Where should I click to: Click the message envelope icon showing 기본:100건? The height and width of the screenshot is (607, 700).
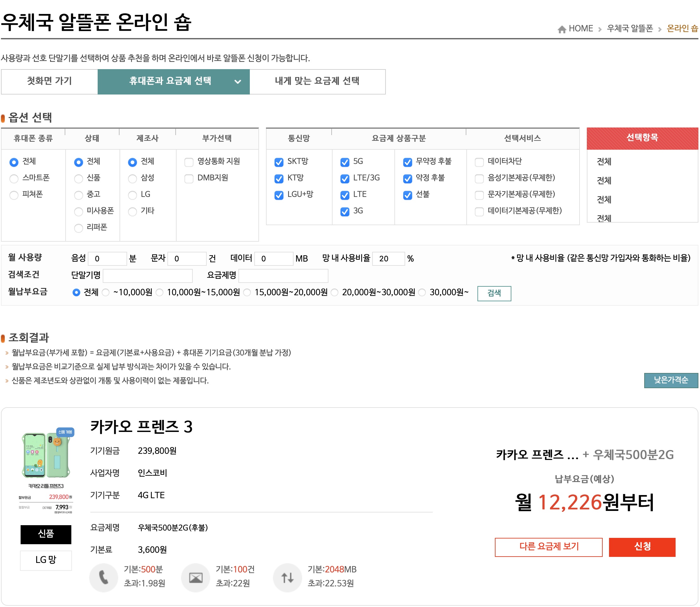(x=195, y=577)
